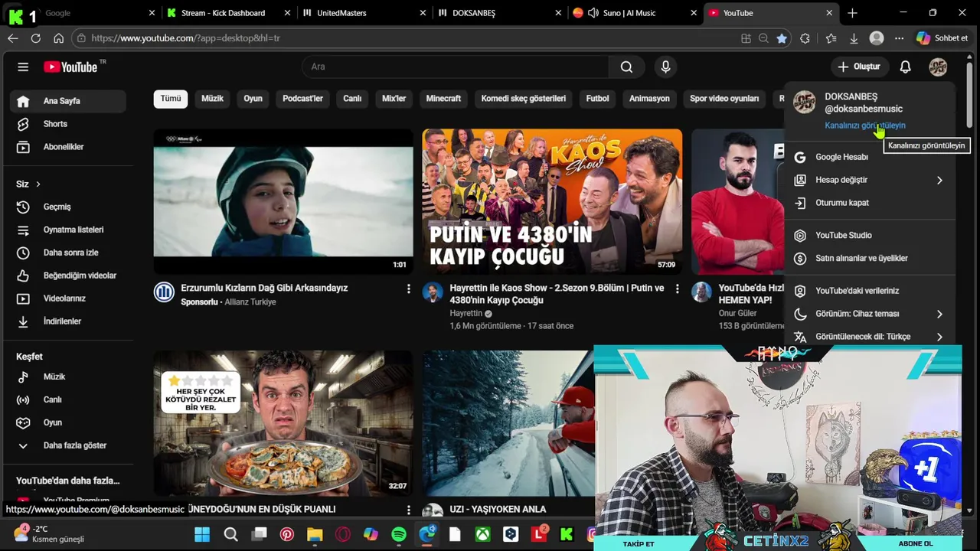
Task: Click the Oluştur create button
Action: [858, 67]
